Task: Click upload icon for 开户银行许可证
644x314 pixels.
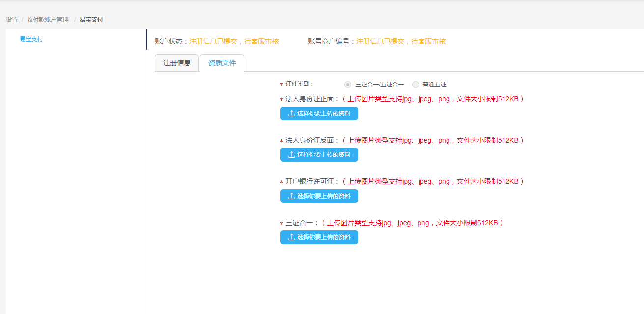Action: pyautogui.click(x=291, y=196)
